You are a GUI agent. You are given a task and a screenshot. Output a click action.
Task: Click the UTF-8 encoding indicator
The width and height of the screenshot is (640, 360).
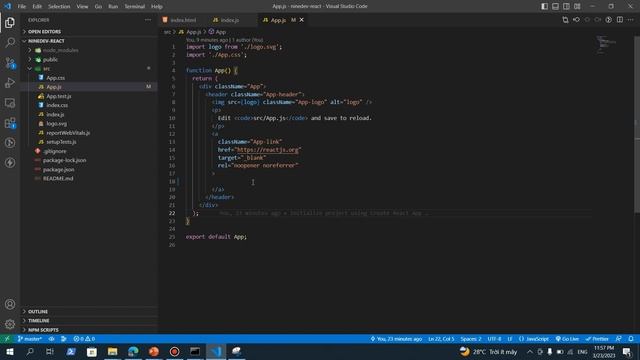[494, 339]
